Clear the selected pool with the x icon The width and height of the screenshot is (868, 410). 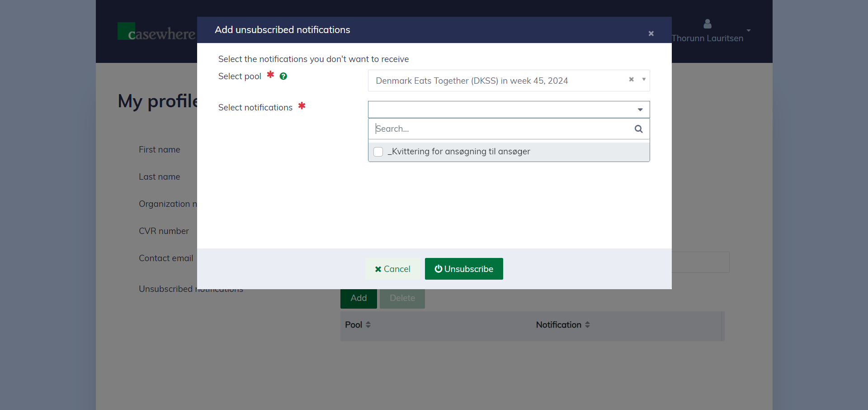tap(631, 80)
